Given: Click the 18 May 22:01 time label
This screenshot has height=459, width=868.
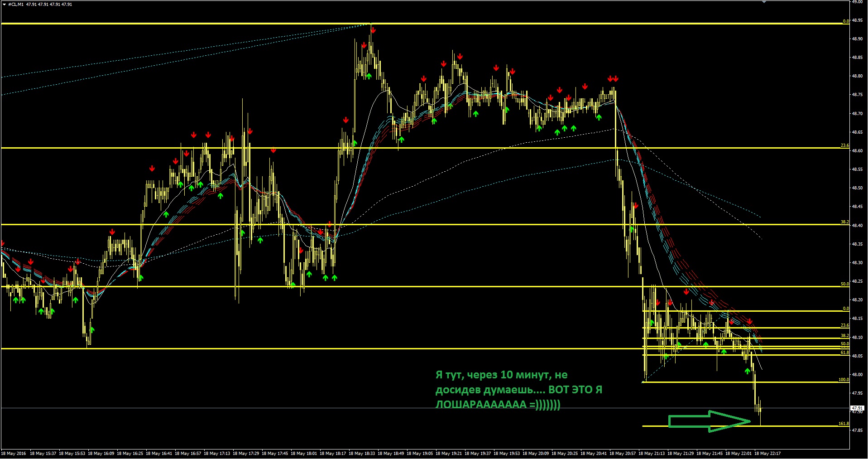Looking at the screenshot, I should click(x=739, y=454).
